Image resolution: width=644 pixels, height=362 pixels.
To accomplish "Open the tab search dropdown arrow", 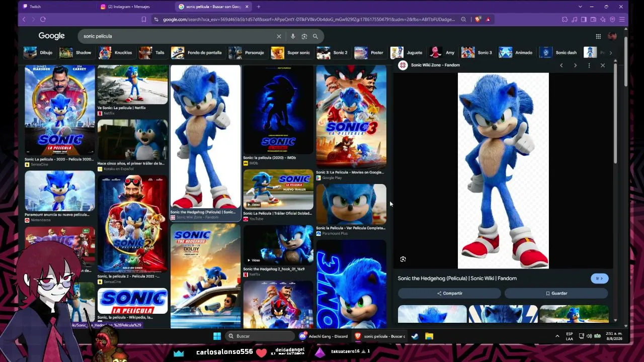I will [x=580, y=7].
